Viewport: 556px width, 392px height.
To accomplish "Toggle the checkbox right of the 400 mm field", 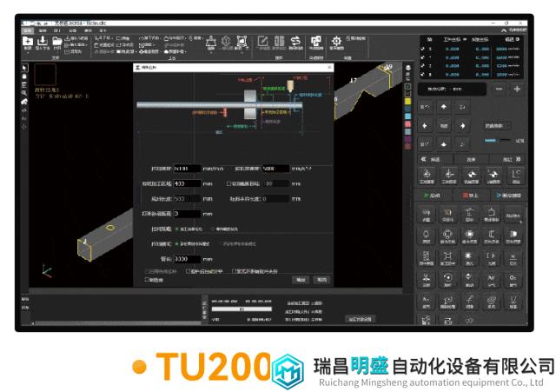I will point(228,183).
